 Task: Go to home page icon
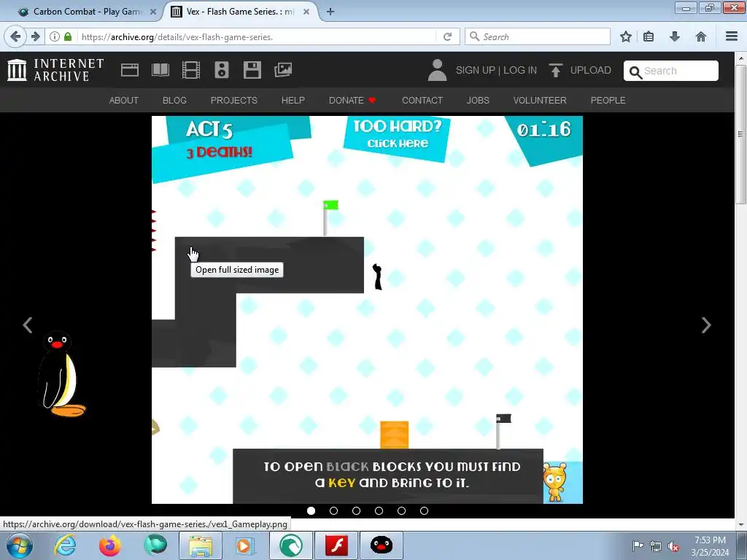701,36
